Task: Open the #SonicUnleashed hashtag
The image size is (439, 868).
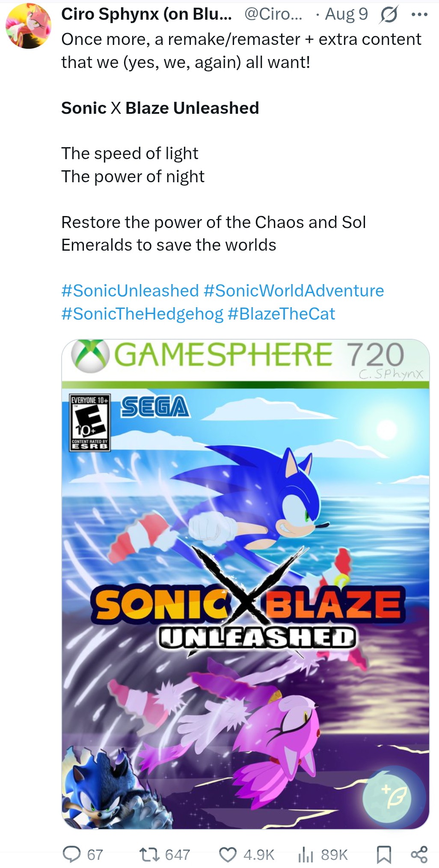Action: [x=130, y=291]
